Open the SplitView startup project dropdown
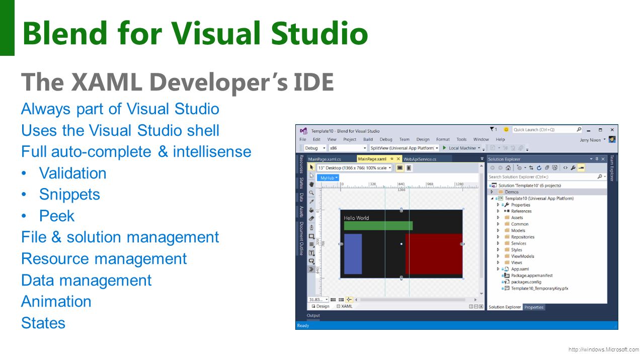The image size is (644, 362). (404, 148)
